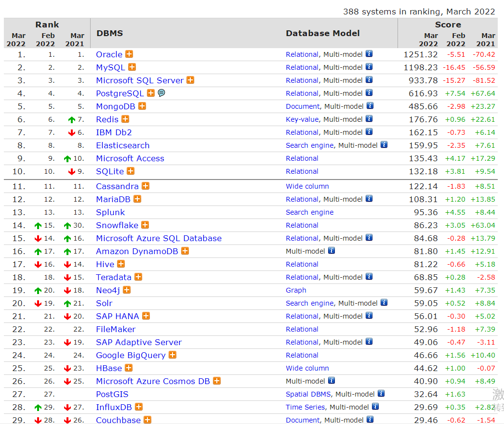Click the plus icon beside HBase
The width and height of the screenshot is (504, 424).
129,368
